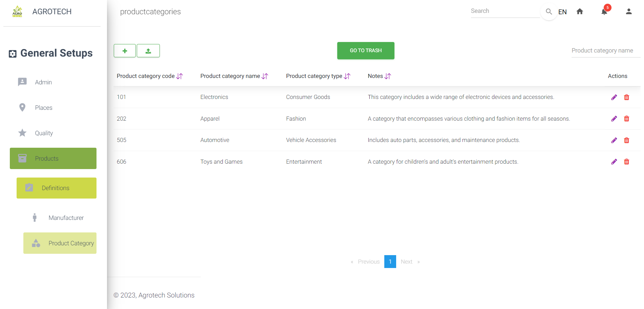Edit the Electronics category row
644x309 pixels.
pyautogui.click(x=614, y=97)
